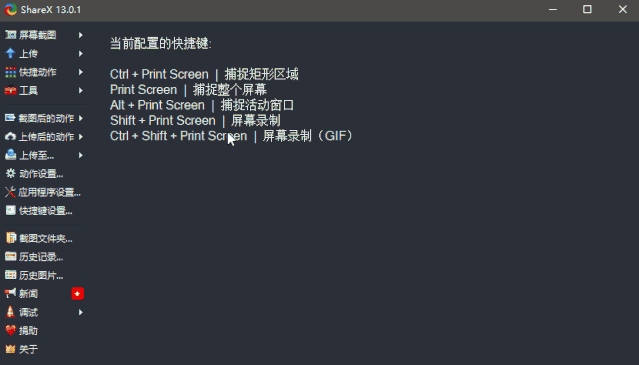Expand the 上传至 submenu arrow
Image resolution: width=639 pixels, height=365 pixels.
[81, 155]
